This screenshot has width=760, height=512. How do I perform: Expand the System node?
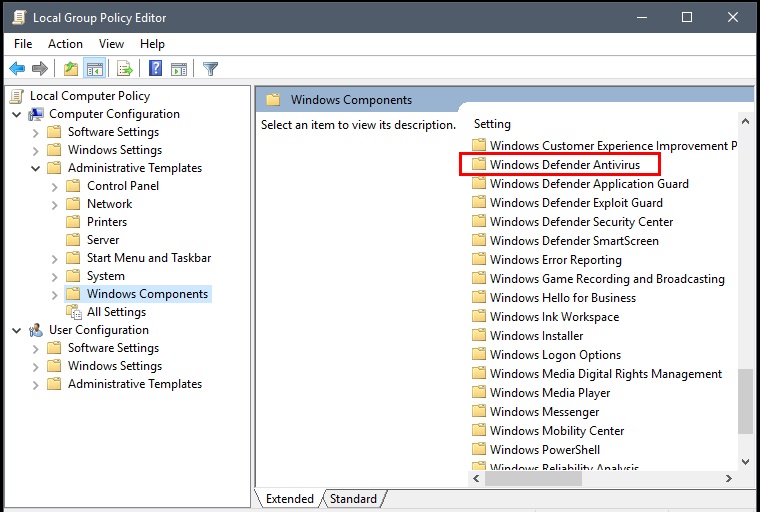(54, 276)
